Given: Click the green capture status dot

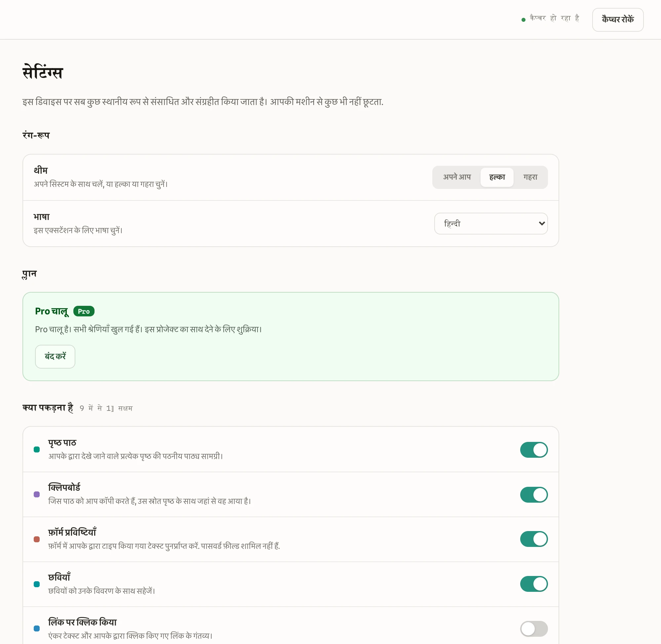Looking at the screenshot, I should pos(524,19).
